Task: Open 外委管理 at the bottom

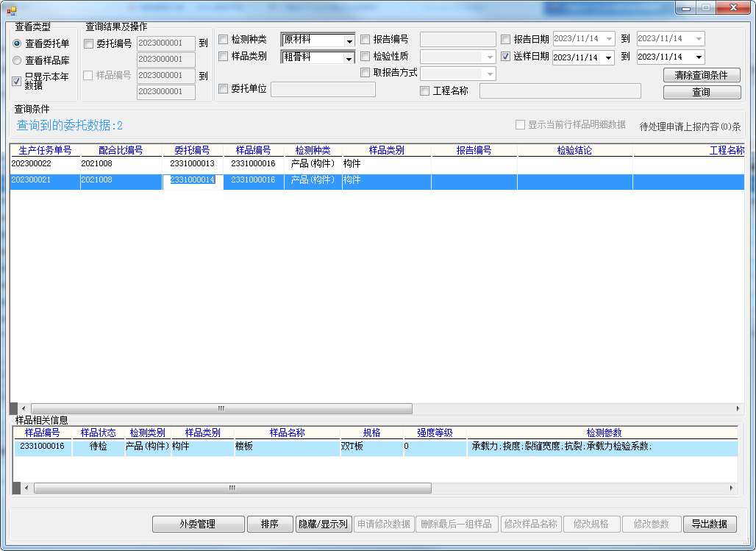Action: pyautogui.click(x=198, y=524)
